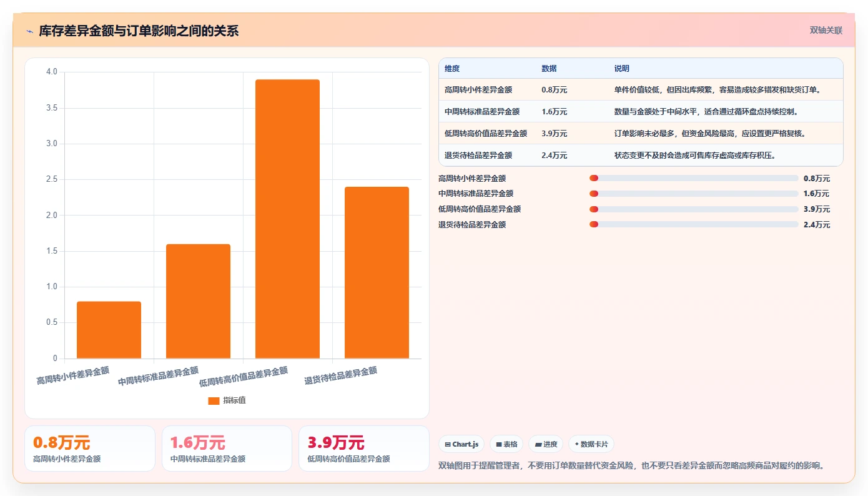Click table cell 退货待检品差异金额

(x=478, y=156)
